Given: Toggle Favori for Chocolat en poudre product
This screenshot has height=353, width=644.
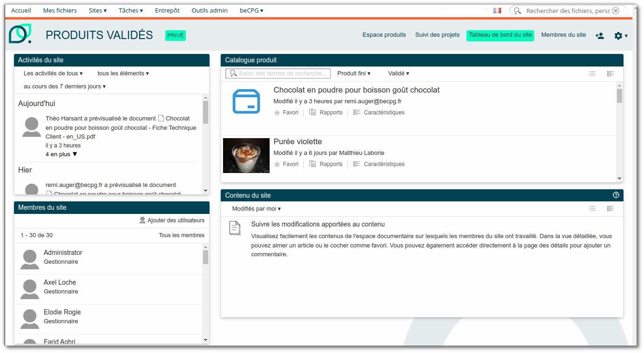Looking at the screenshot, I should 286,112.
